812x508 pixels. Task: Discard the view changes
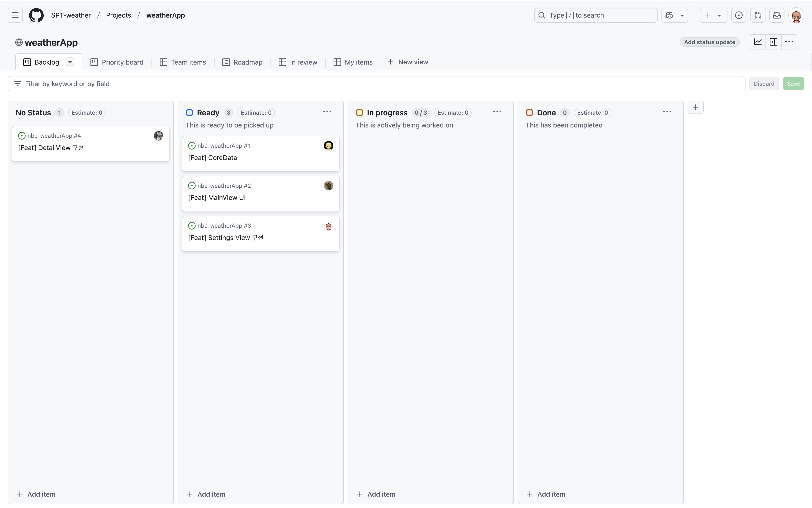[x=763, y=84]
